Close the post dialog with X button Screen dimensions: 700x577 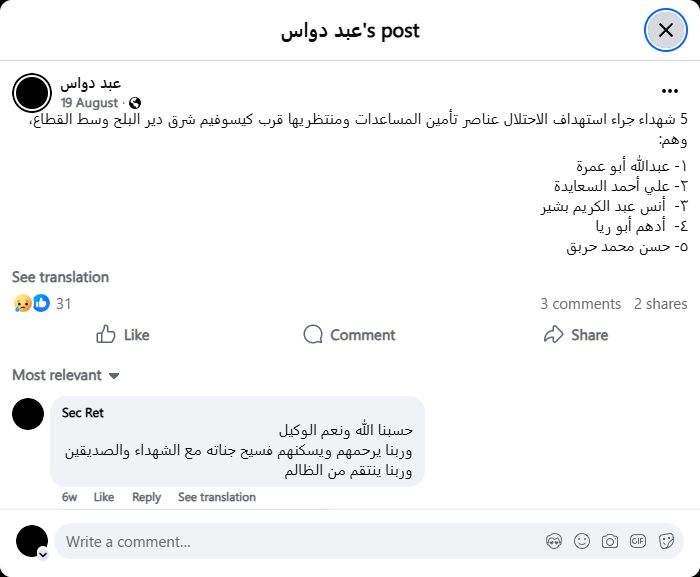pyautogui.click(x=666, y=30)
